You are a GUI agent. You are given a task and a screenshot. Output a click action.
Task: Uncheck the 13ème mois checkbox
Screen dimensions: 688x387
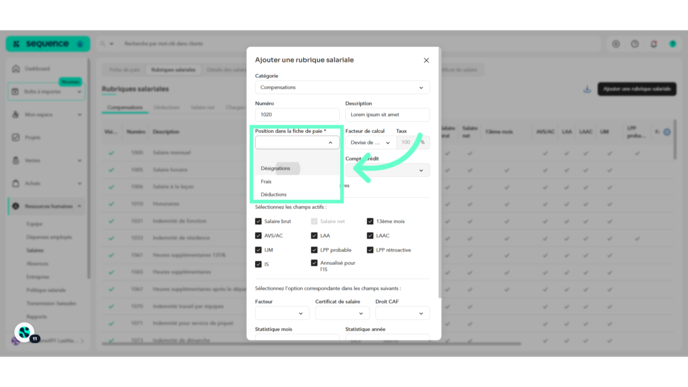coord(370,222)
